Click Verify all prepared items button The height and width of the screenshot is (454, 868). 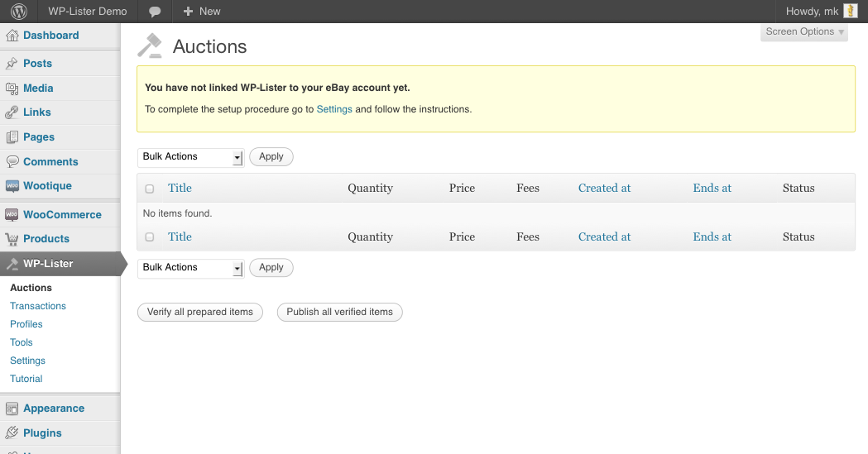[200, 312]
